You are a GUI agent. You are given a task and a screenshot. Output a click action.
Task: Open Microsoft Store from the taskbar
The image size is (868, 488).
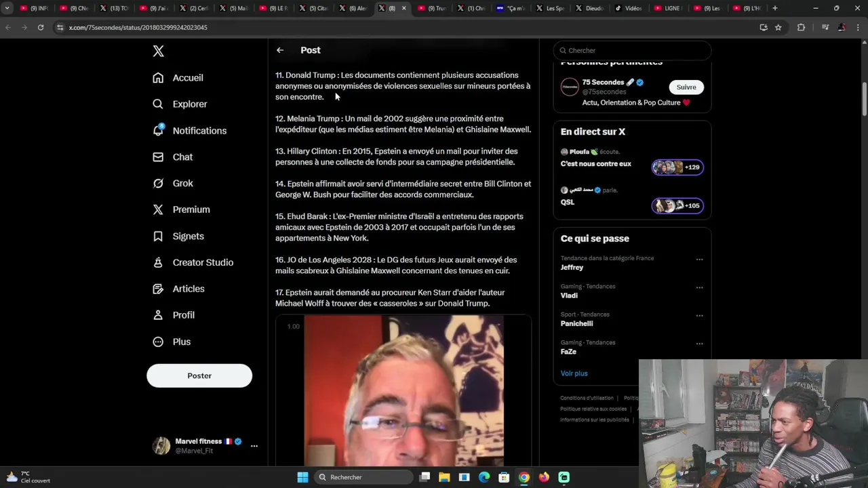coord(504,477)
